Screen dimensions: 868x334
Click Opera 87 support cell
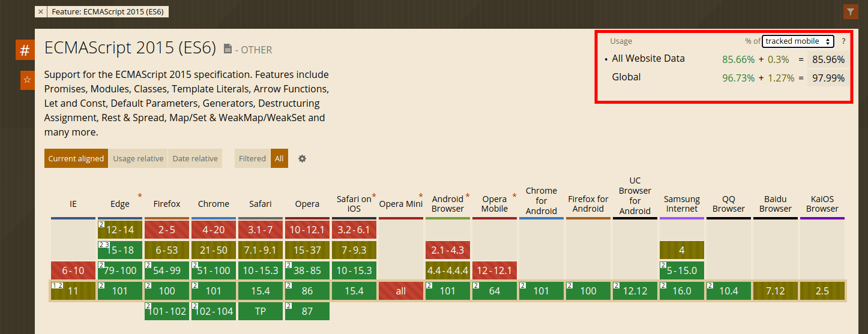point(307,311)
